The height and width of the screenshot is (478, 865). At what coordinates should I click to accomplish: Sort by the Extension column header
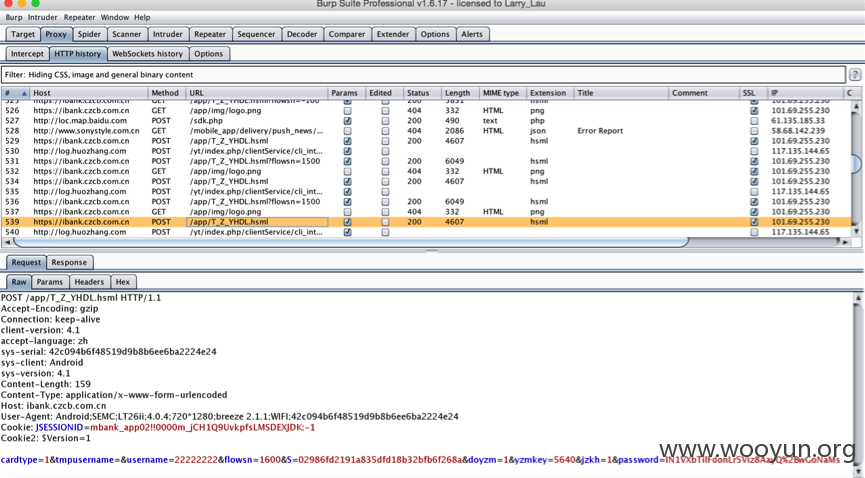tap(550, 93)
